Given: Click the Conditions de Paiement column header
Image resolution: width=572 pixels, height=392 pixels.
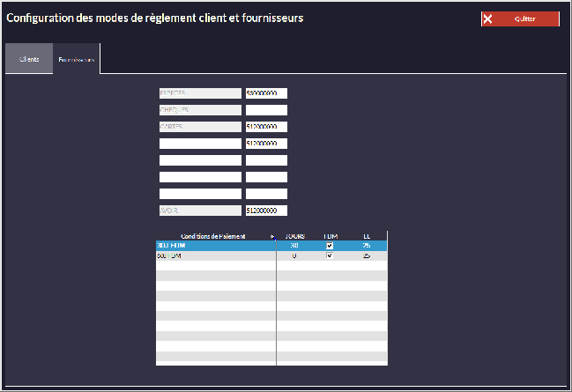Looking at the screenshot, I should click(x=212, y=236).
